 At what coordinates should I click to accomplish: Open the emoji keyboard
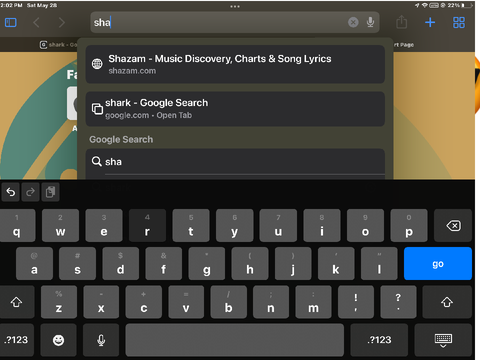coord(58,340)
